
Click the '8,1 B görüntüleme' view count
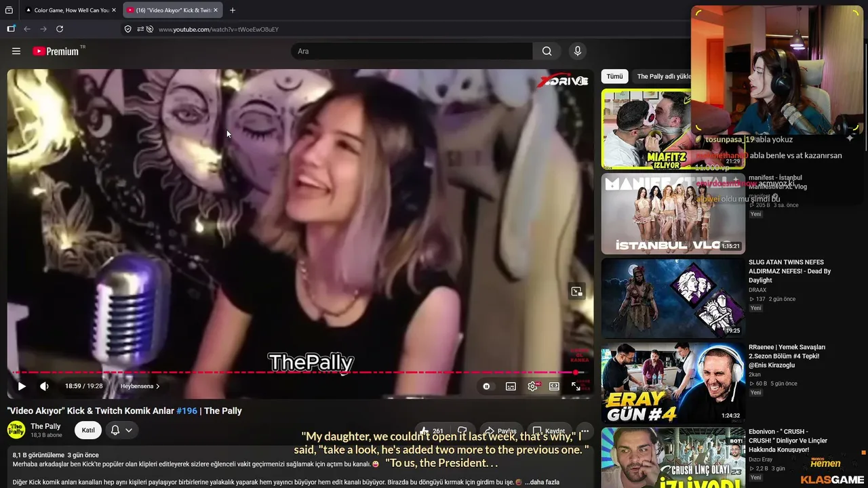[x=38, y=455]
